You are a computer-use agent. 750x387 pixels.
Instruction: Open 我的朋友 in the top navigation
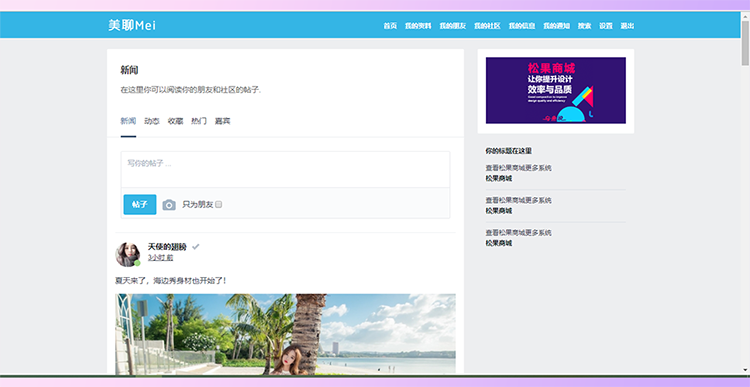(452, 26)
